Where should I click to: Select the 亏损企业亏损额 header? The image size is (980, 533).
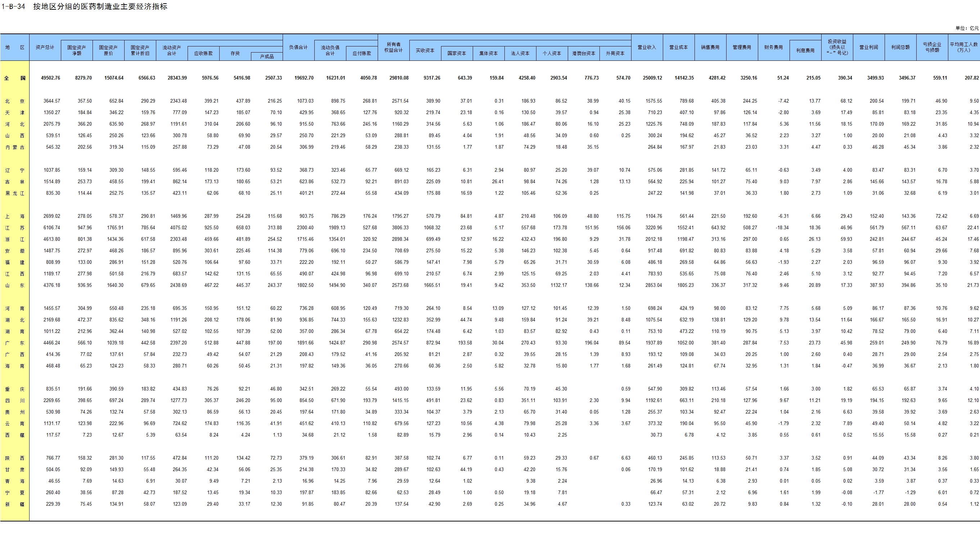pos(932,47)
